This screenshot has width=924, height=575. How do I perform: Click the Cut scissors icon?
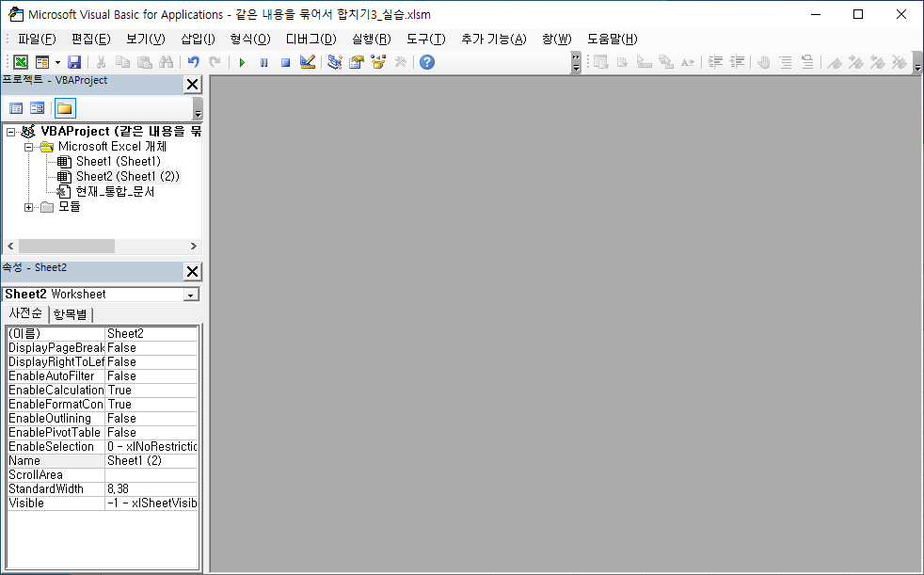101,62
